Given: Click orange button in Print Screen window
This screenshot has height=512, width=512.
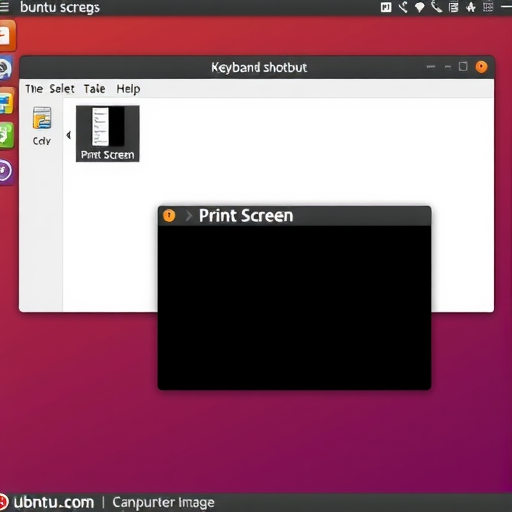Looking at the screenshot, I should pyautogui.click(x=169, y=215).
